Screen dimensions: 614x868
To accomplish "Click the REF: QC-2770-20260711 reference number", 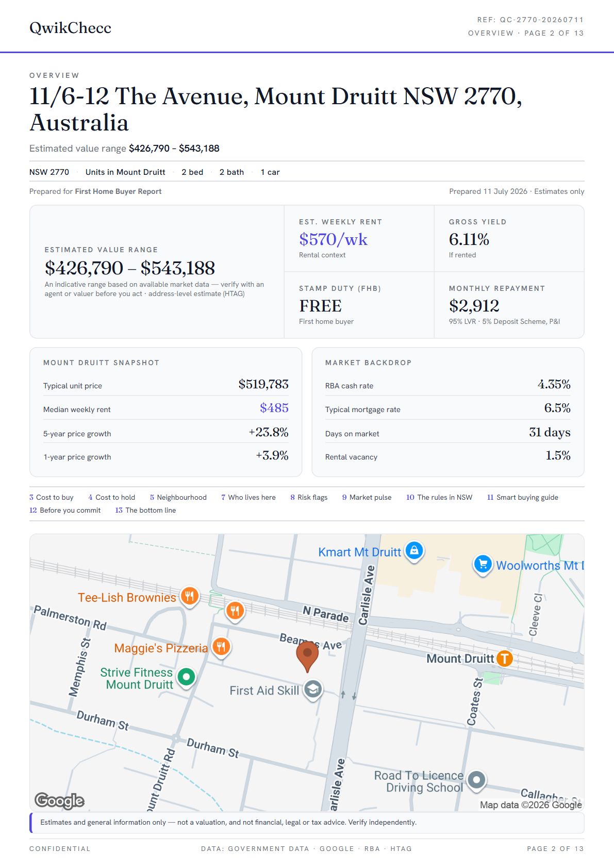I will point(530,20).
